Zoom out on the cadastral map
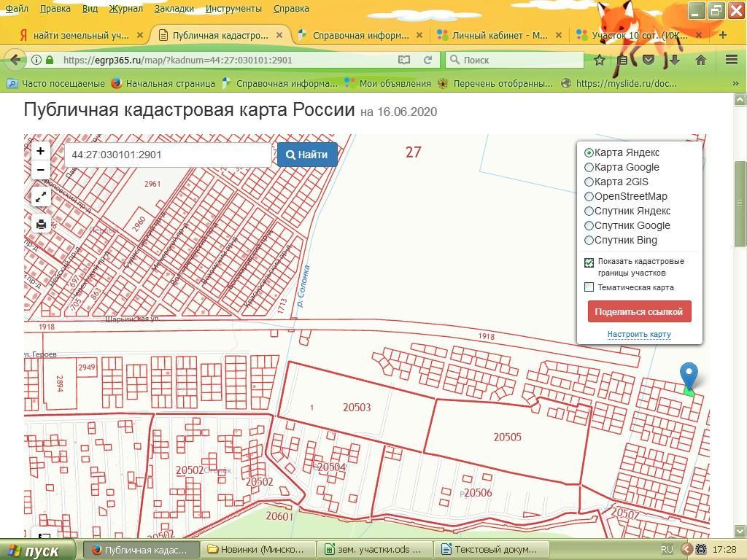This screenshot has width=747, height=560. 40,170
